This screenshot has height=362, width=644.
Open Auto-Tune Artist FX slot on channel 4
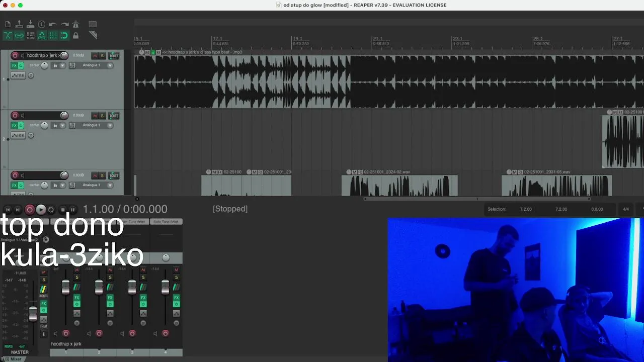(166, 222)
